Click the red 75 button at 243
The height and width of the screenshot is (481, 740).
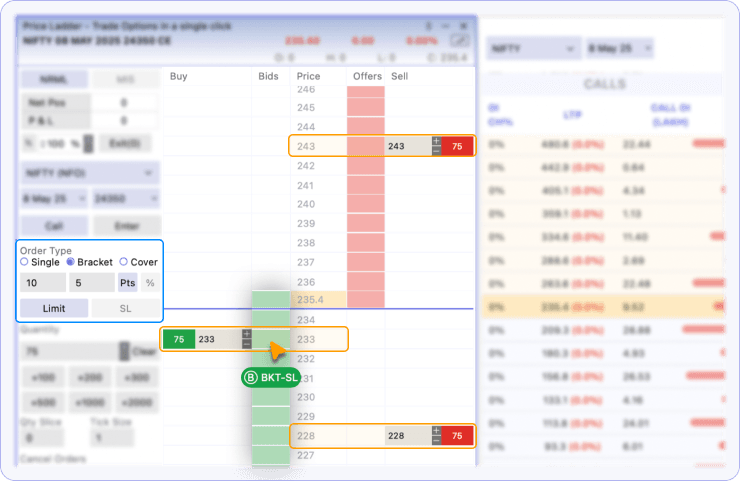[x=457, y=146]
